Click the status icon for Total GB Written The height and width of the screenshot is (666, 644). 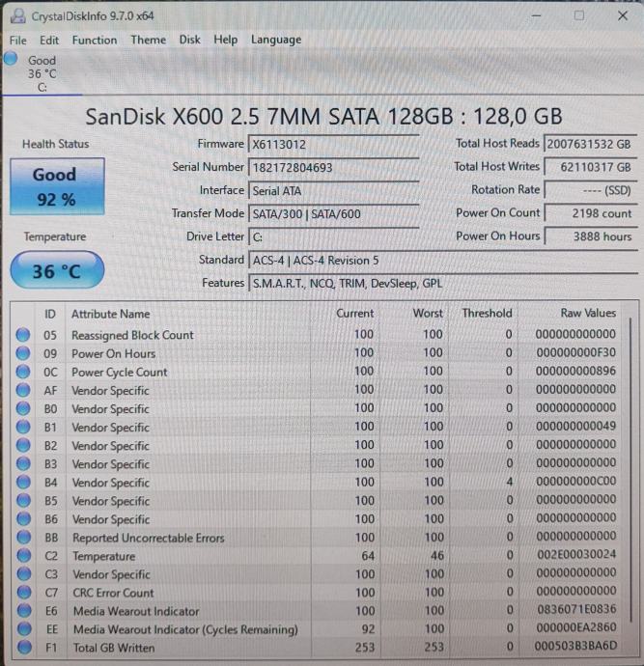(25, 648)
